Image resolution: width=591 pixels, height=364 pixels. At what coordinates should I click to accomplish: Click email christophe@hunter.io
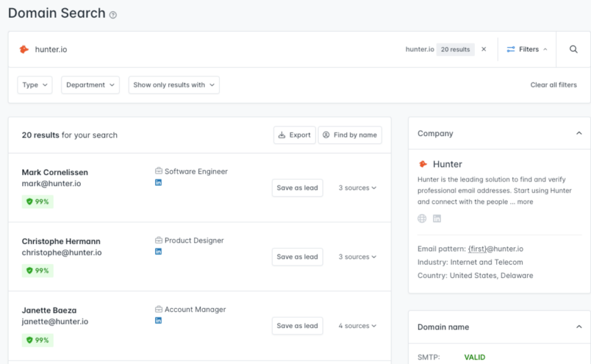click(62, 253)
